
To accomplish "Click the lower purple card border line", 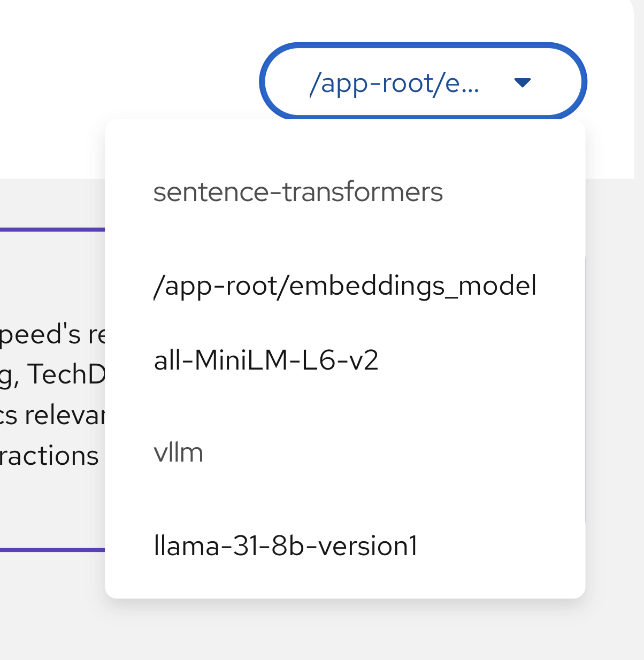I will click(x=52, y=549).
